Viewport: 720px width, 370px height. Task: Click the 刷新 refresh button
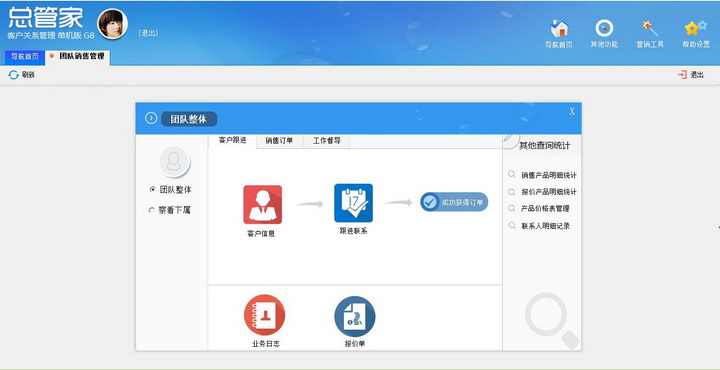(22, 75)
